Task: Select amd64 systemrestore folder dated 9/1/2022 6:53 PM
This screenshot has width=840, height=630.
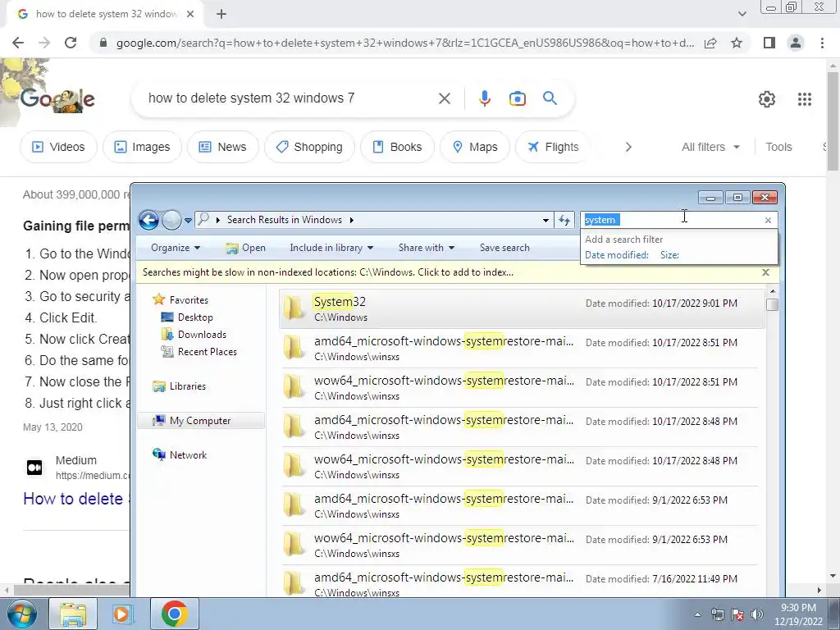Action: tap(519, 505)
